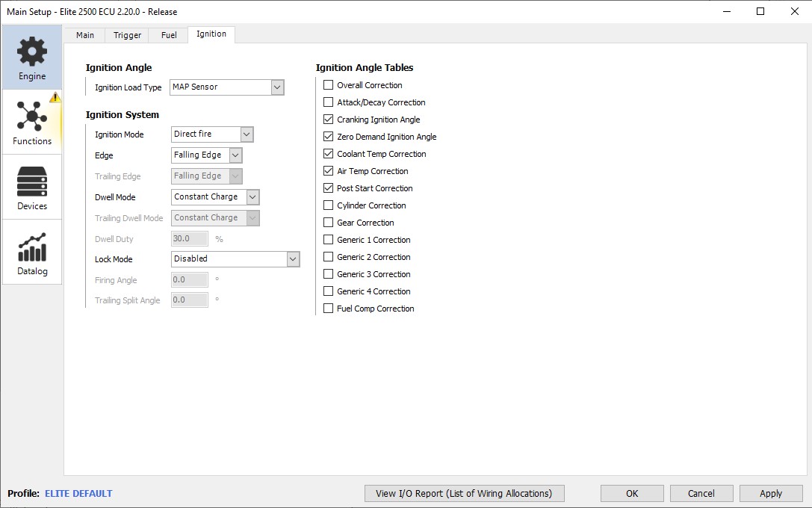
Task: Enable Fuel Comp Correction checkbox
Action: click(329, 308)
